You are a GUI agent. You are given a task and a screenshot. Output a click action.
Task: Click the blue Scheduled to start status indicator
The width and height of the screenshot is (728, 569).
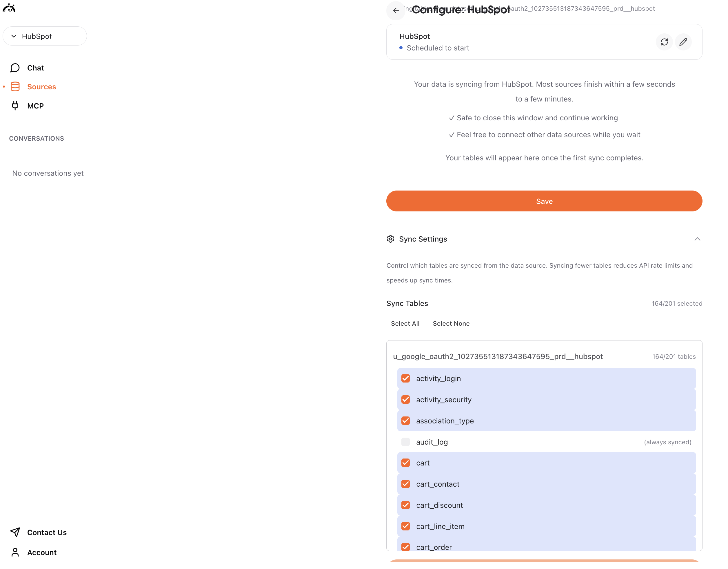[x=401, y=48]
